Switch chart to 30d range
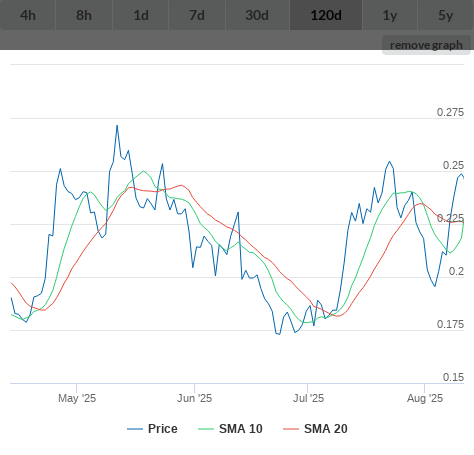The height and width of the screenshot is (455, 474). click(257, 15)
